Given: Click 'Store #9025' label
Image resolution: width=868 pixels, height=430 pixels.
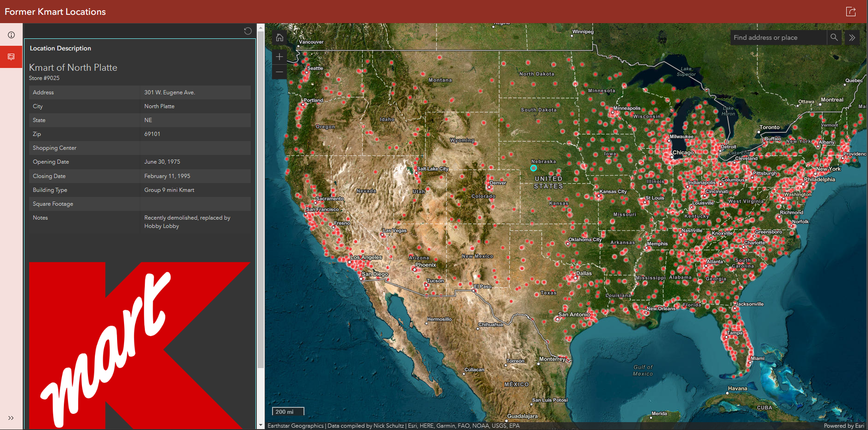Looking at the screenshot, I should [x=44, y=78].
